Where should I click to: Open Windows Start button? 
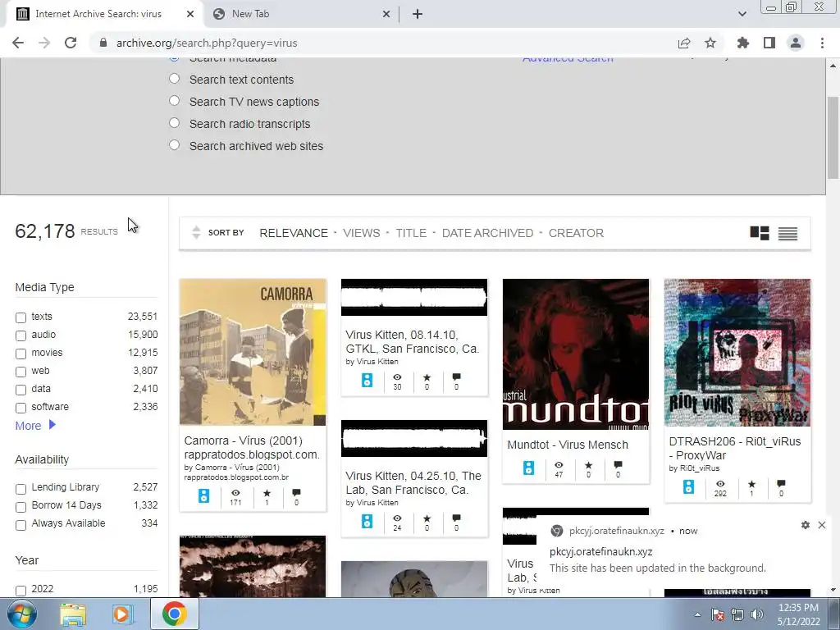(x=22, y=614)
